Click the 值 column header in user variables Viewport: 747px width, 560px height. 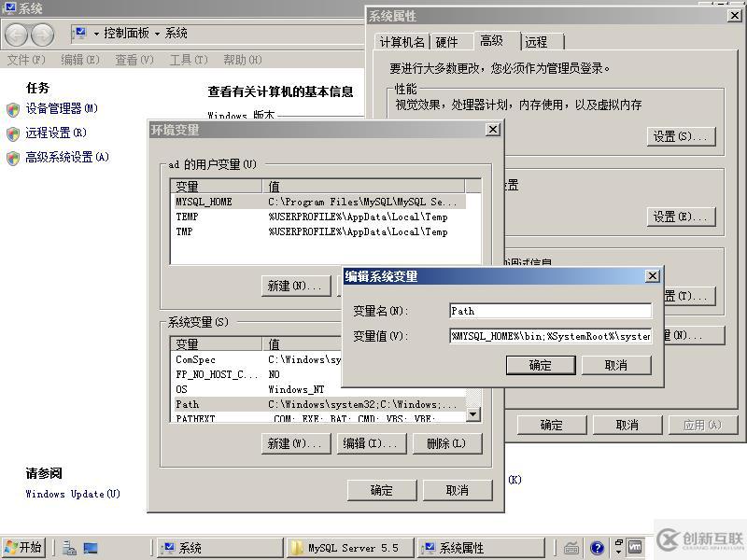coord(363,186)
